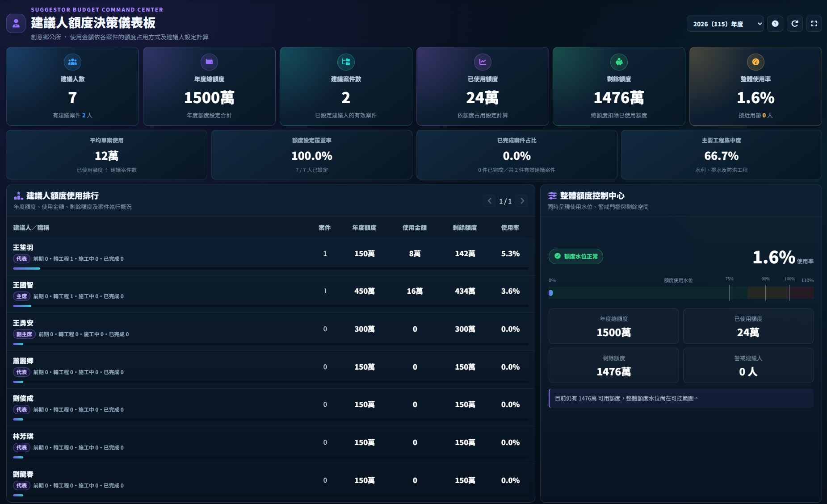Viewport: 827px width, 504px height.
Task: Open the 王國智 主席 row
Action: pos(271,294)
